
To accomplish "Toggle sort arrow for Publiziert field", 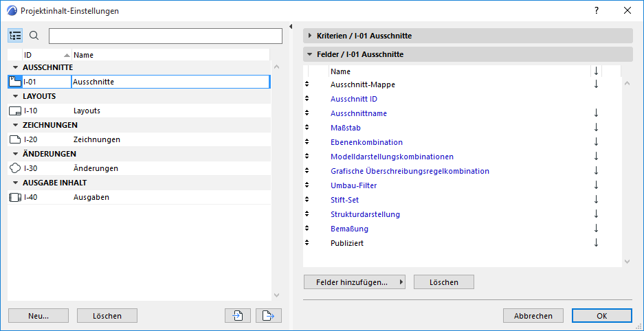I will tap(596, 243).
